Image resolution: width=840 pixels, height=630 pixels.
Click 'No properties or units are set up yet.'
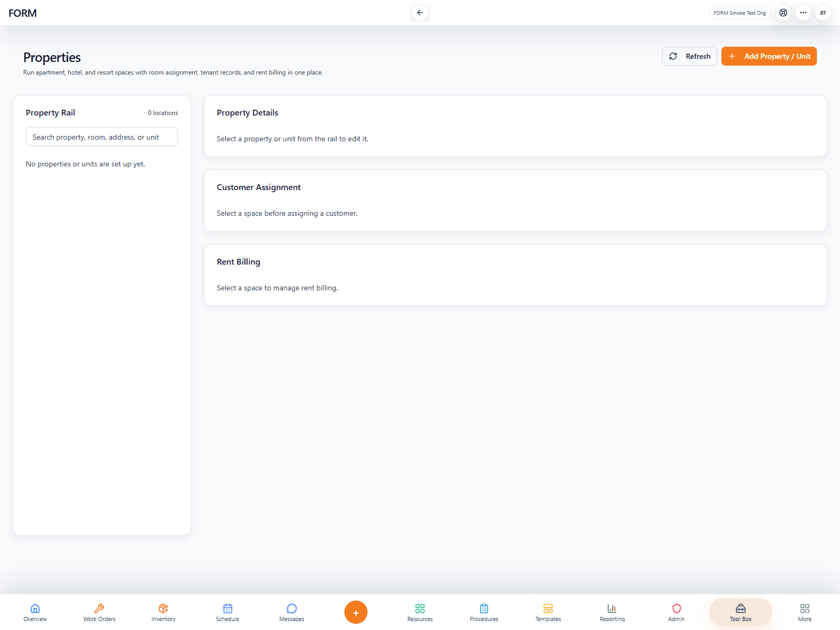[86, 164]
